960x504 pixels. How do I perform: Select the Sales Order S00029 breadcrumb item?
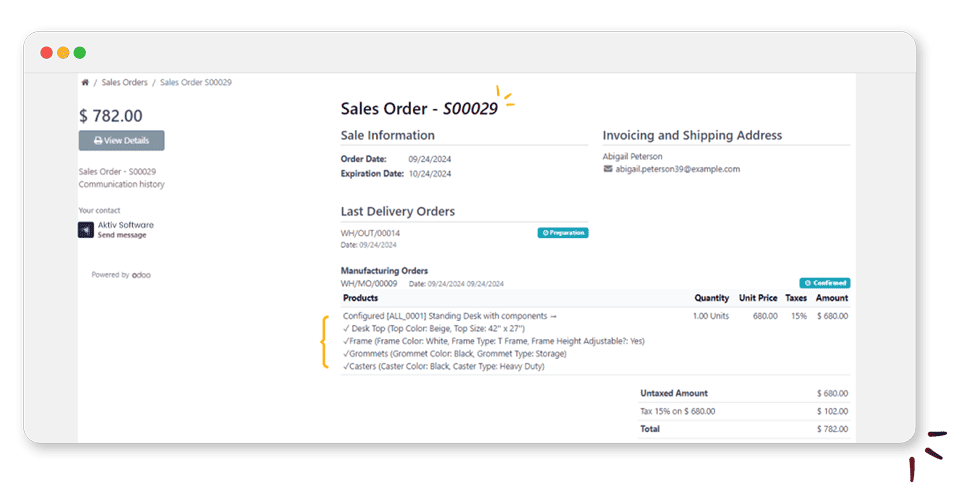pyautogui.click(x=196, y=82)
